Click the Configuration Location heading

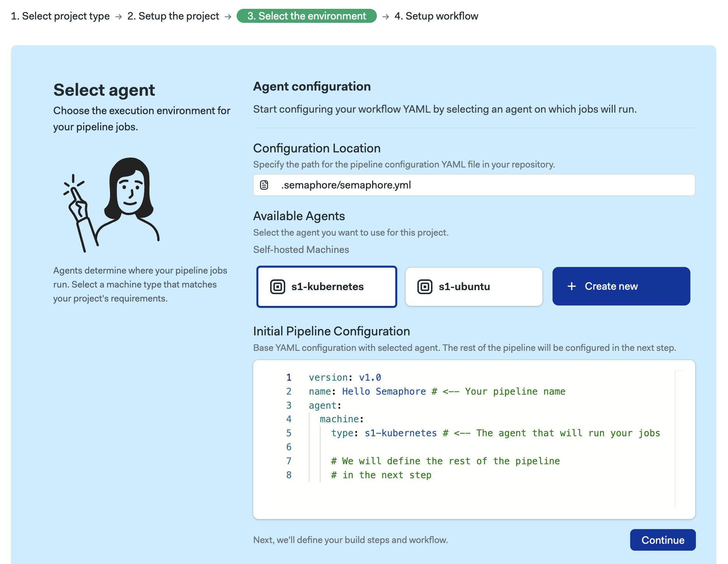point(317,148)
